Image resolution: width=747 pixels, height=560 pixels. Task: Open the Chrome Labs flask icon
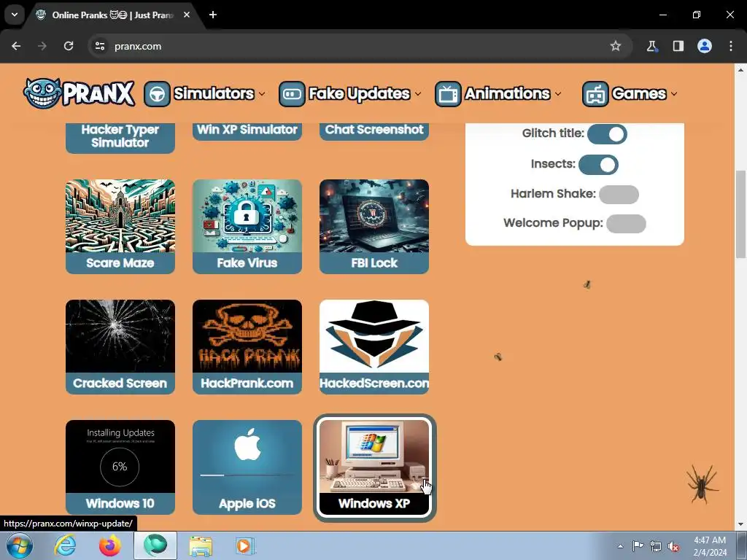point(651,46)
